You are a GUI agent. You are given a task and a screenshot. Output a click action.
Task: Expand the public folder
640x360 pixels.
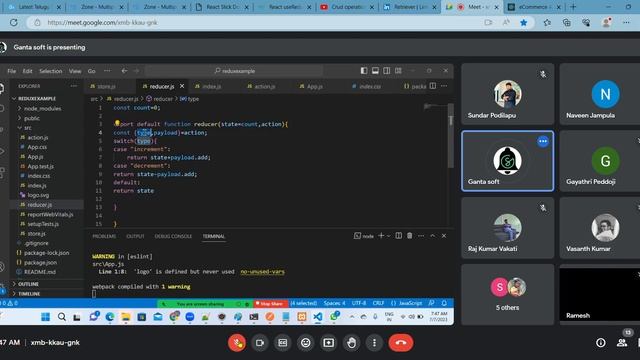click(x=31, y=118)
